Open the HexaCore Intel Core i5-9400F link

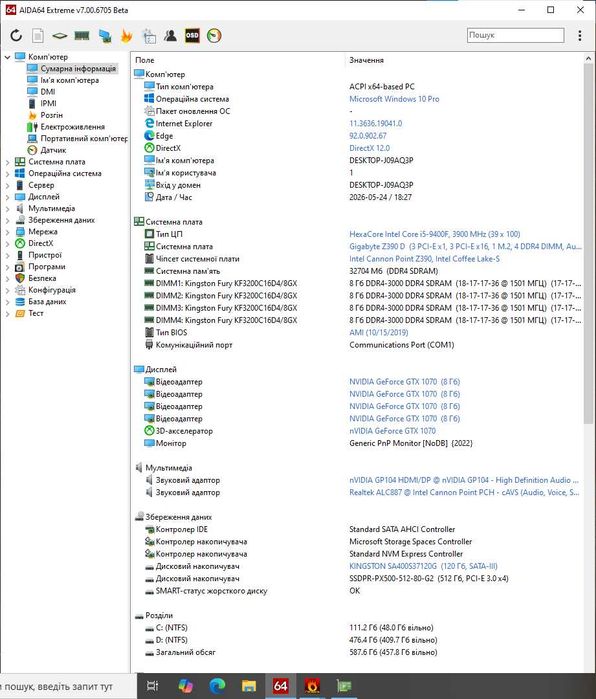(435, 234)
